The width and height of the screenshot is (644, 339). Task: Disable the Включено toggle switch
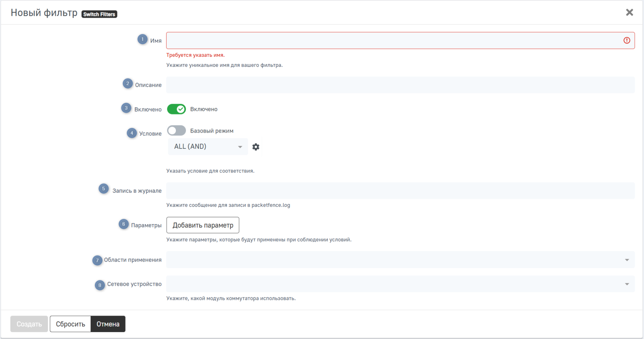[176, 109]
